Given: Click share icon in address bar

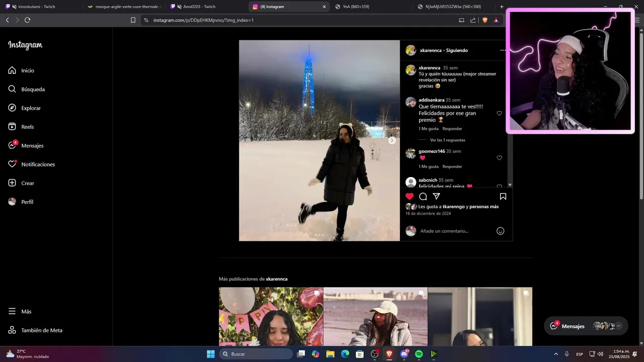Looking at the screenshot, I should (x=473, y=20).
